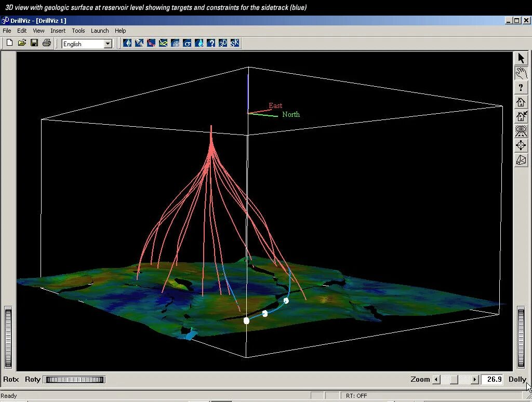The width and height of the screenshot is (532, 402).
Task: Set home view with house-arrow icon
Action: click(x=521, y=116)
